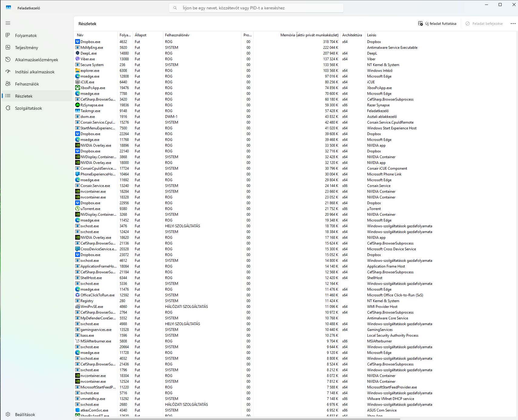Sort by Név column header
This screenshot has height=420, width=518.
coord(96,35)
